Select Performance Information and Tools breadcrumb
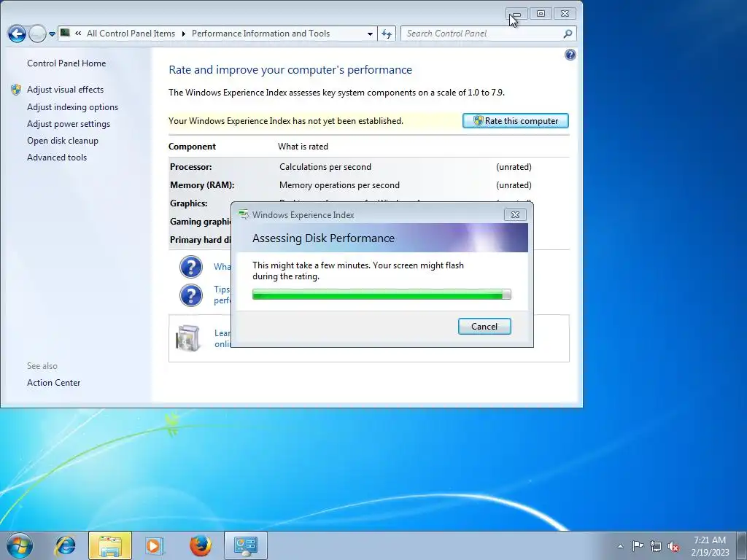Image resolution: width=747 pixels, height=560 pixels. coord(260,34)
